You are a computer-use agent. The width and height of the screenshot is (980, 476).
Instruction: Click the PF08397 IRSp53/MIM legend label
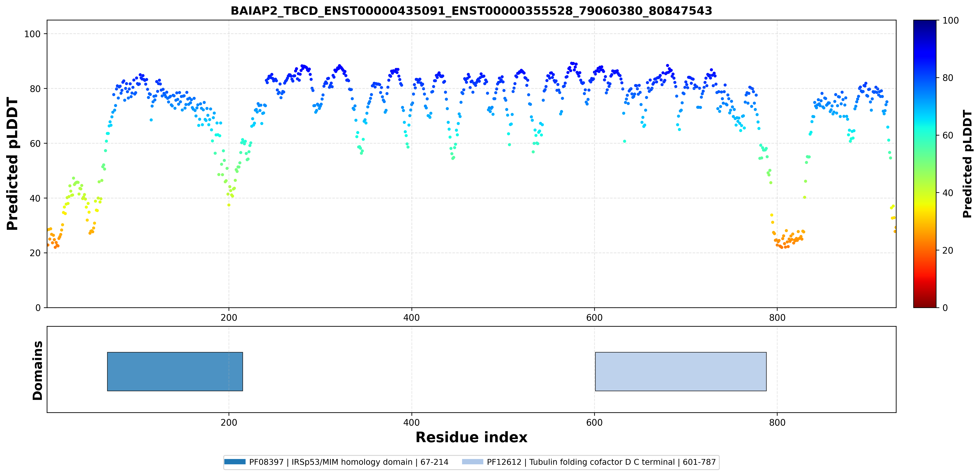(x=348, y=462)
